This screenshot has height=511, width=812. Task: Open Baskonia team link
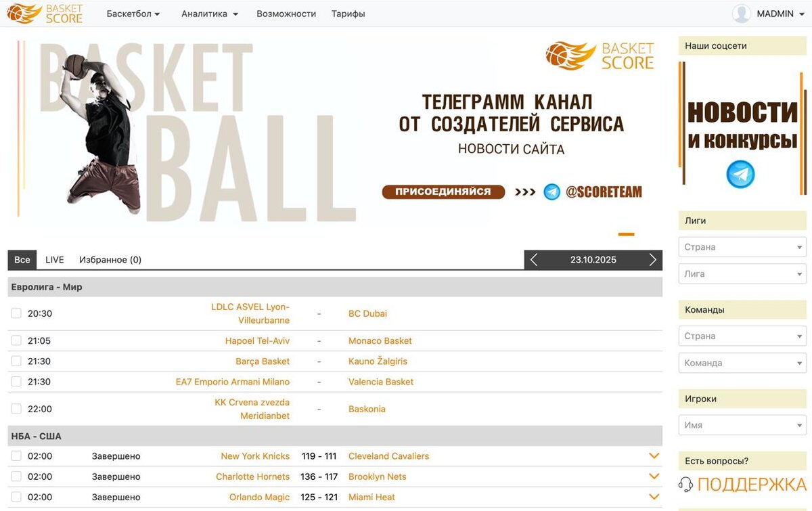click(367, 409)
